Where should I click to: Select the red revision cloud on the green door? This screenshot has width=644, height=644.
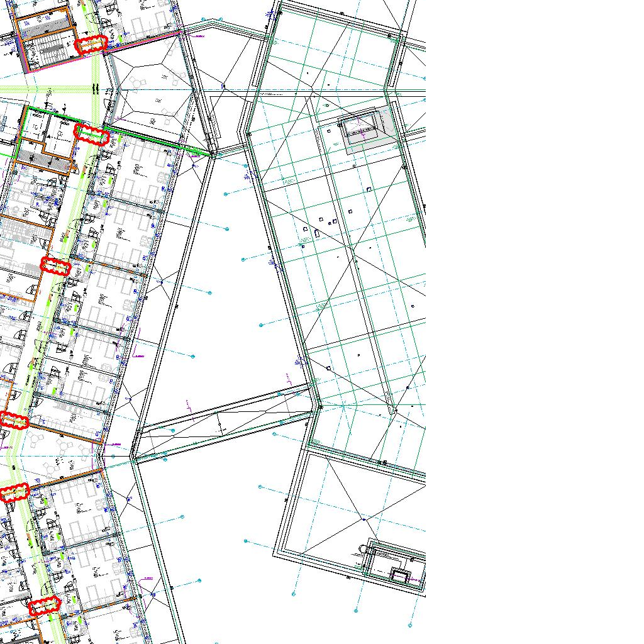pos(92,135)
